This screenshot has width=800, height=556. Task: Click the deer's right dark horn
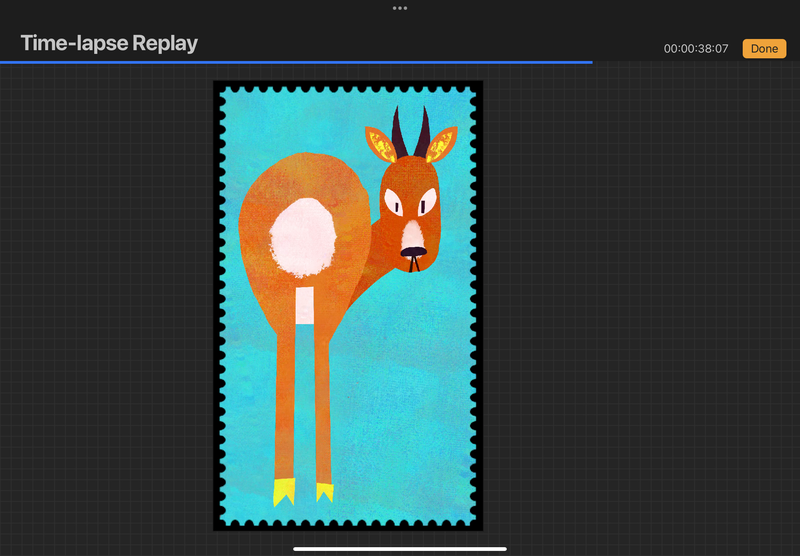(x=423, y=128)
